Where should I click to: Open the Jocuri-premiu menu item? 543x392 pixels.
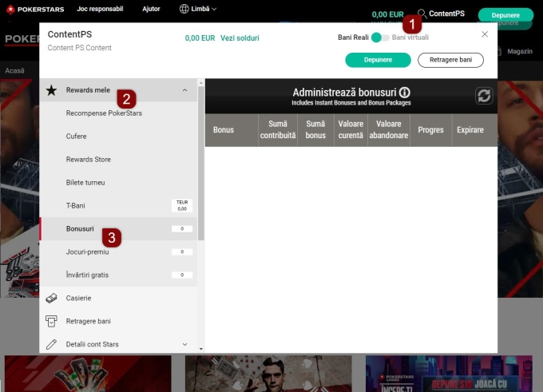118,252
